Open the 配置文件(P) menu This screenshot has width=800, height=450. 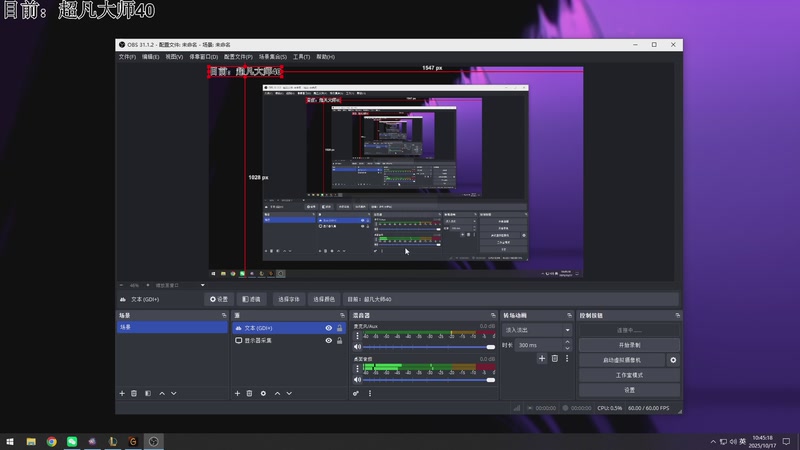238,57
